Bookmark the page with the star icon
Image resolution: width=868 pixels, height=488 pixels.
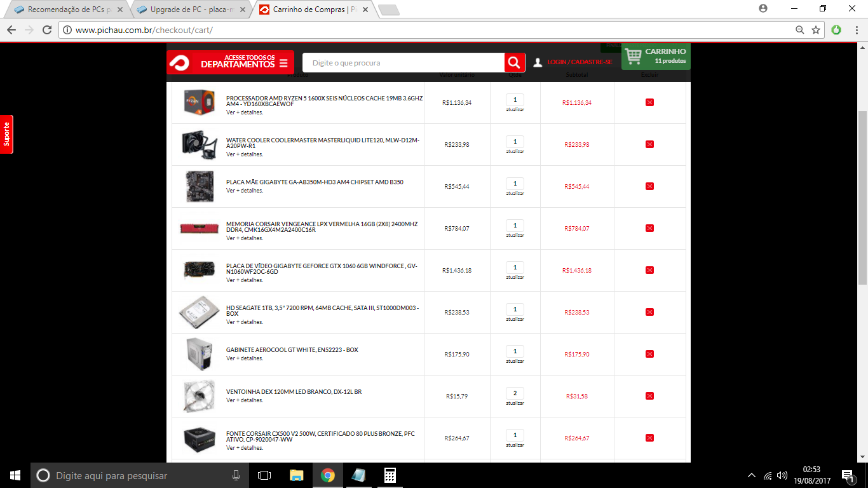816,30
